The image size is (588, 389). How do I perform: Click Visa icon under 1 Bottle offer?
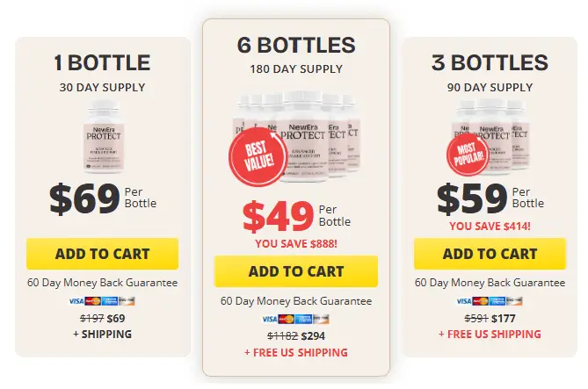[76, 300]
